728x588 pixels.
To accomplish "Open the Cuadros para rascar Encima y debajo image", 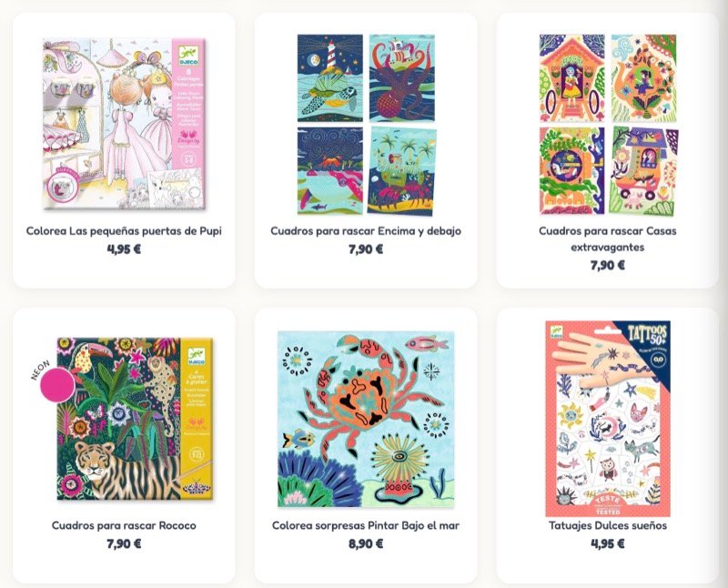I will 366,125.
